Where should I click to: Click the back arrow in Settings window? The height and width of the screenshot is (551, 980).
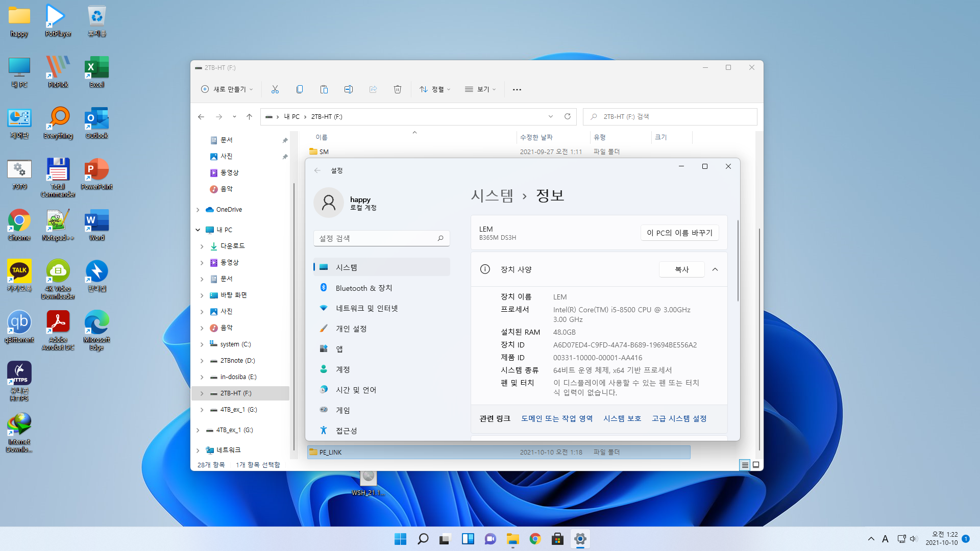317,170
